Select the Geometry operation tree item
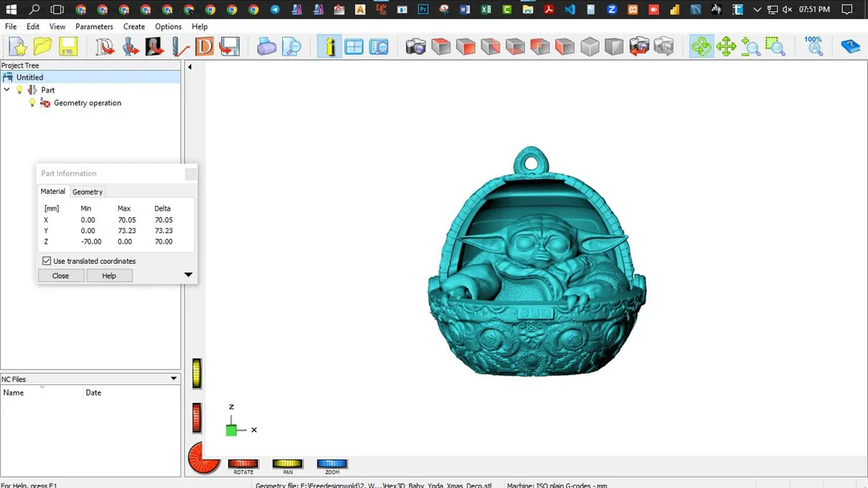 coord(88,103)
